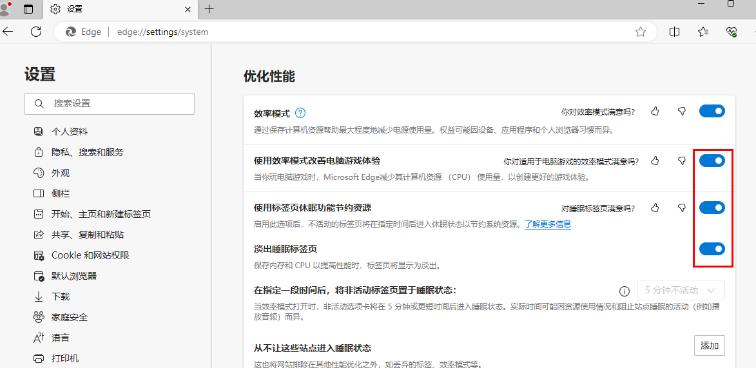The image size is (756, 368).
Task: Toggle 效率模式 switch
Action: (x=712, y=111)
